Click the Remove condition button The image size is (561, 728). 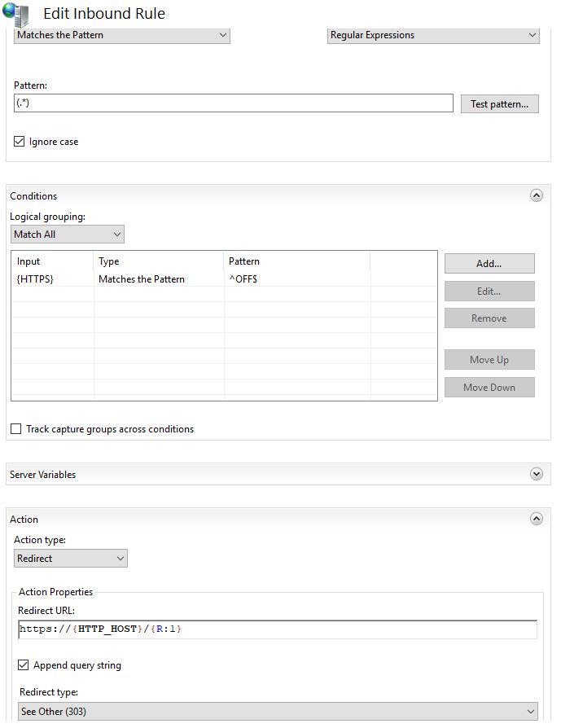(x=489, y=318)
